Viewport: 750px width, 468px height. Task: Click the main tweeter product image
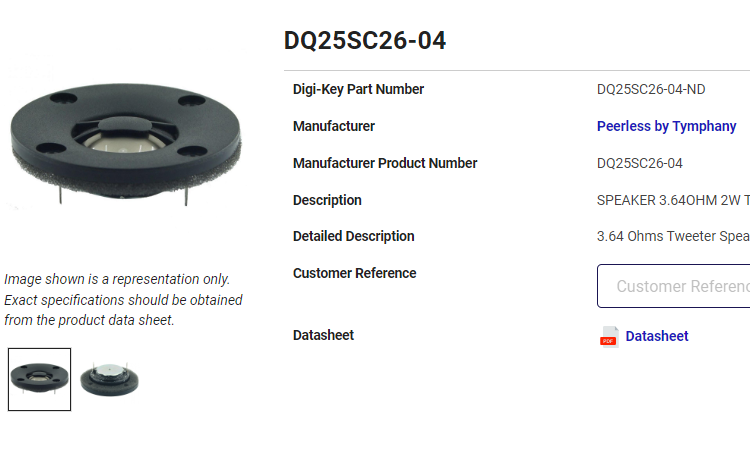pyautogui.click(x=125, y=145)
